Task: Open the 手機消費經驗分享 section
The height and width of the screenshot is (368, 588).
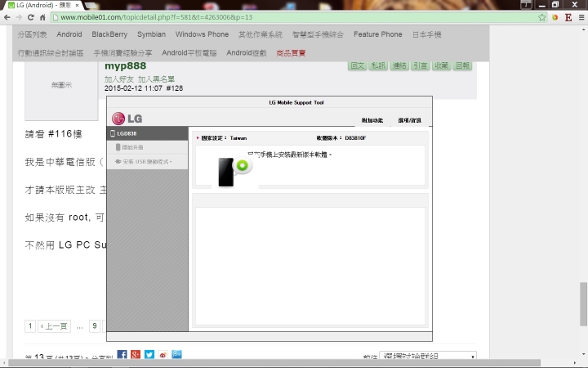Action: coord(122,53)
